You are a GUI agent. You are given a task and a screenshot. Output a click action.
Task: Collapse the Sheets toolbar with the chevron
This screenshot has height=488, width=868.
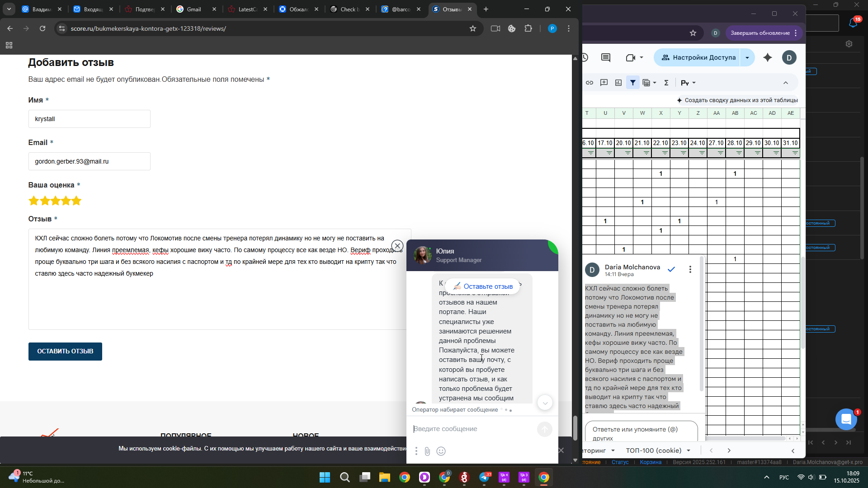tap(786, 83)
